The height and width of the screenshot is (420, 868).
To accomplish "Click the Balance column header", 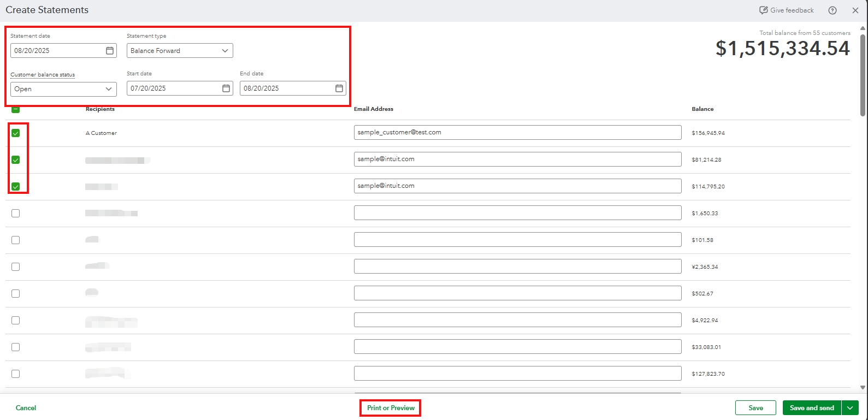I will [702, 109].
